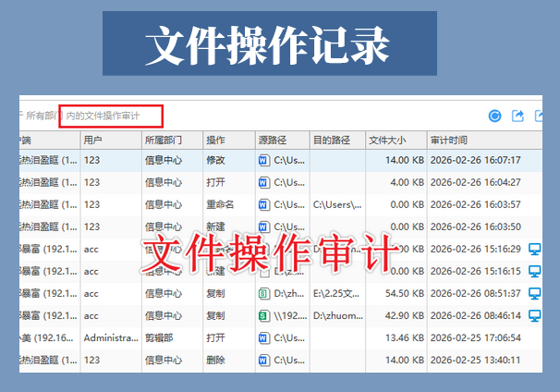Click the 2026-02-25 17:06:54 audit time
Image resolution: width=560 pixels, height=392 pixels.
475,337
